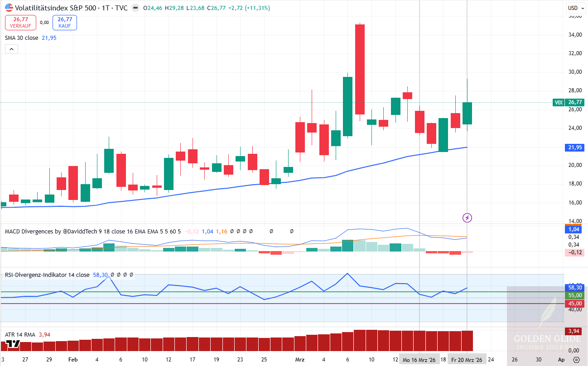Click the VERKAUF sell button
This screenshot has width=588, height=366.
pos(20,22)
